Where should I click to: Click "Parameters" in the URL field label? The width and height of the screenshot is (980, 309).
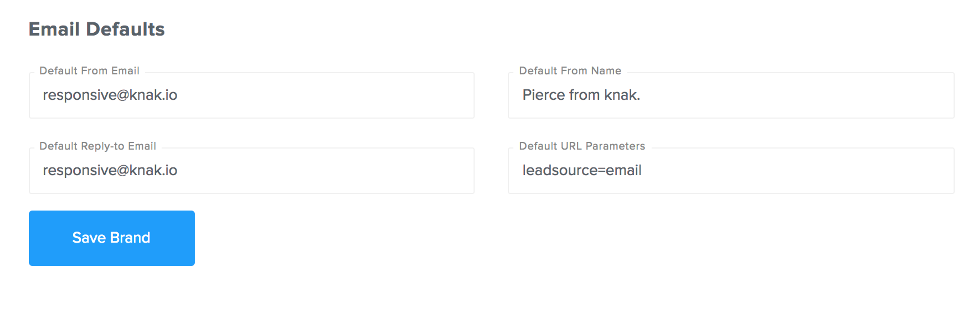[615, 146]
